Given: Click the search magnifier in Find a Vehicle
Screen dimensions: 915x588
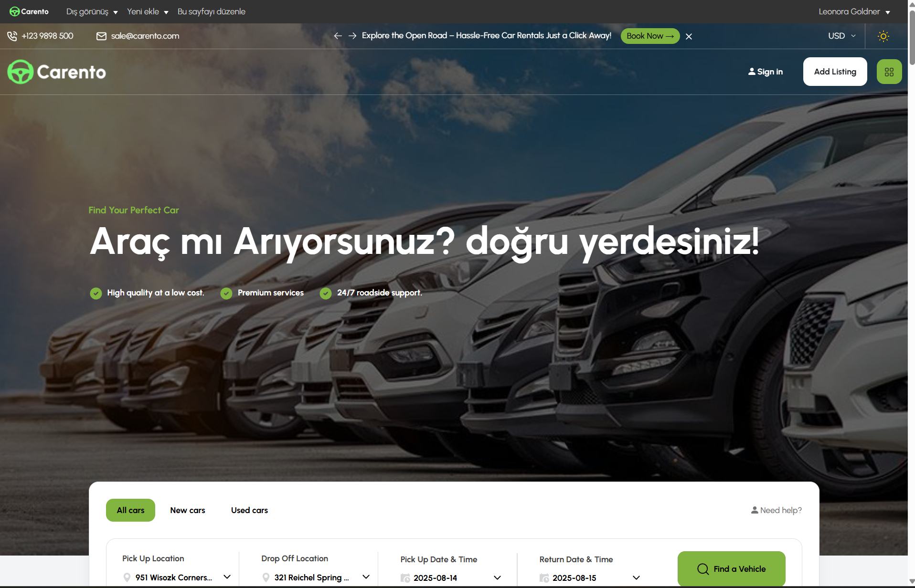Looking at the screenshot, I should [702, 569].
